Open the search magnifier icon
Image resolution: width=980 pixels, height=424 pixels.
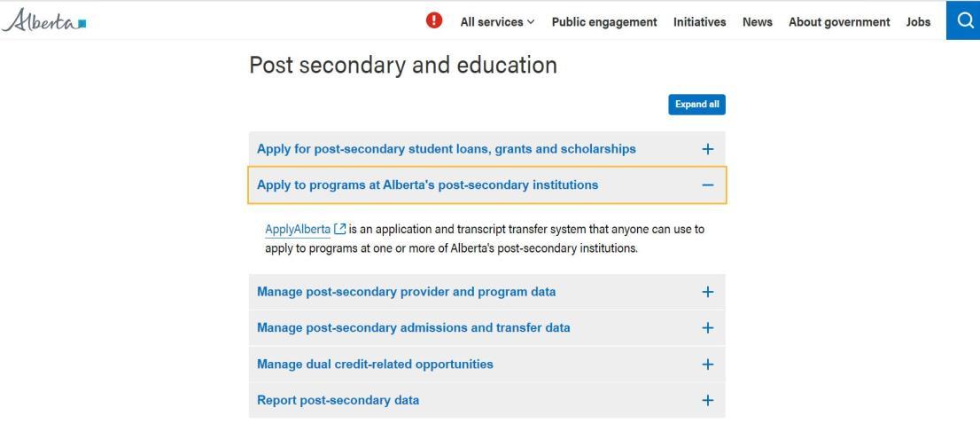pyautogui.click(x=963, y=20)
